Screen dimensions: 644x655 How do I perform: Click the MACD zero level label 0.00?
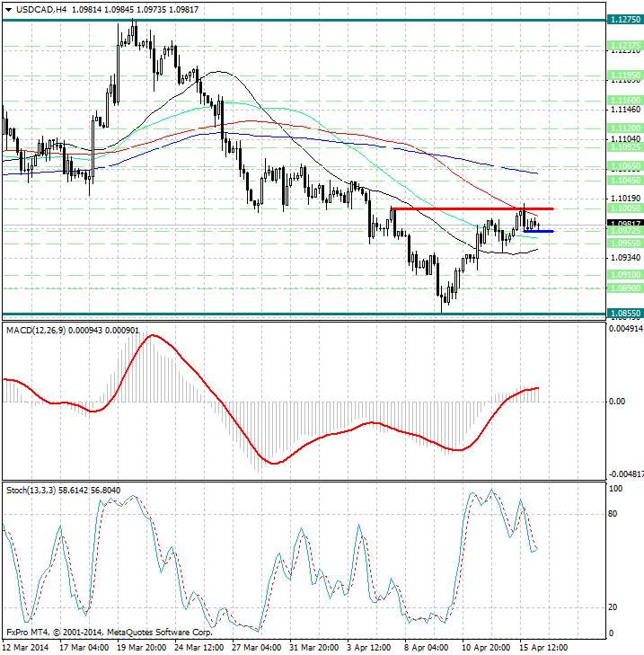pos(617,402)
